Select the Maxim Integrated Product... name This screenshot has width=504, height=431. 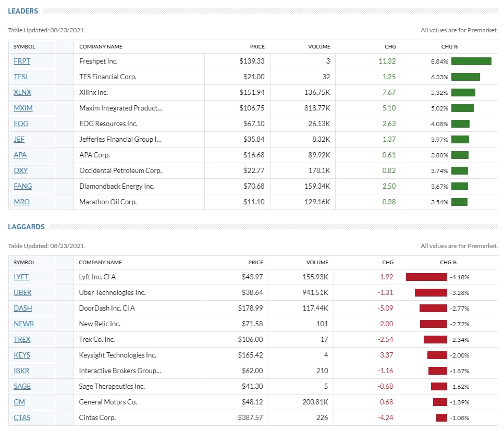click(121, 108)
